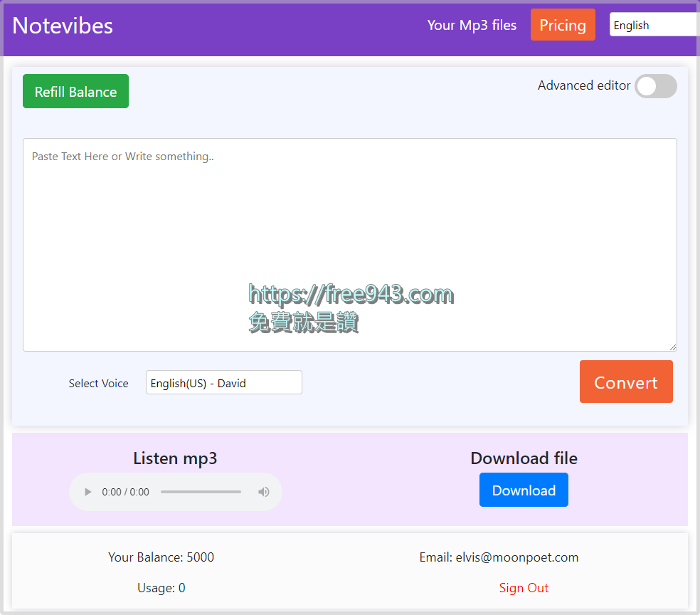Click the Refill Balance button

tap(75, 91)
